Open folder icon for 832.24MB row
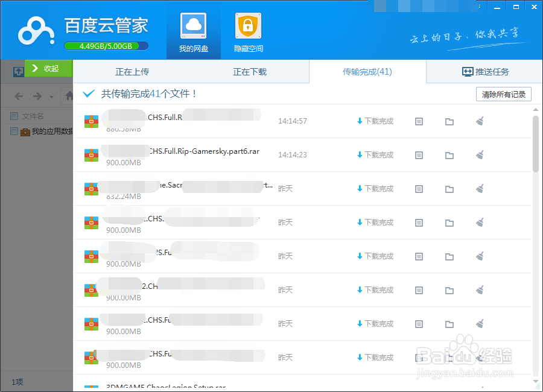 point(449,189)
